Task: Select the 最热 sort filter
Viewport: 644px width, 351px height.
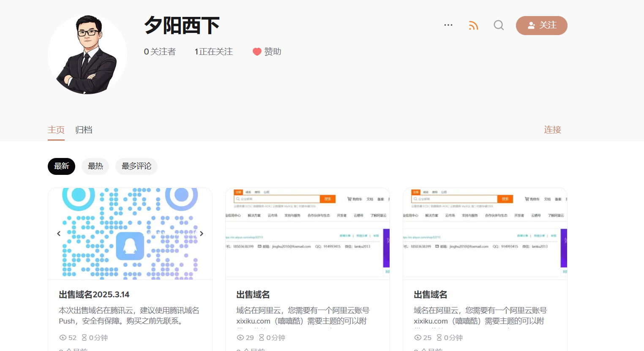Action: (95, 166)
